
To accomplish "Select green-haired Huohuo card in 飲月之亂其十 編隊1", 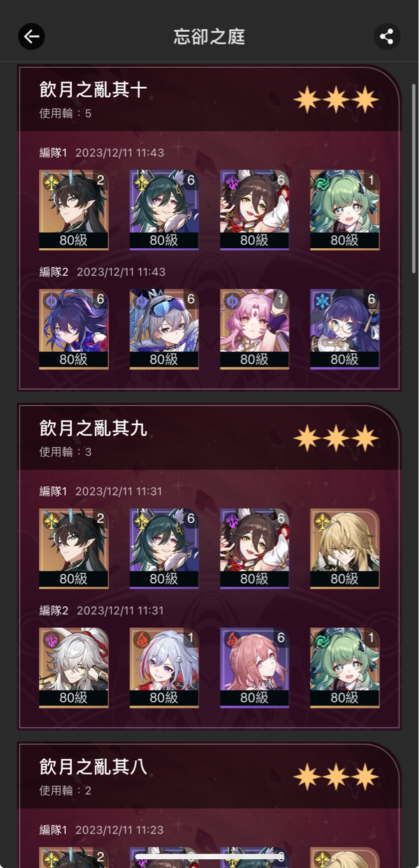I will point(344,210).
